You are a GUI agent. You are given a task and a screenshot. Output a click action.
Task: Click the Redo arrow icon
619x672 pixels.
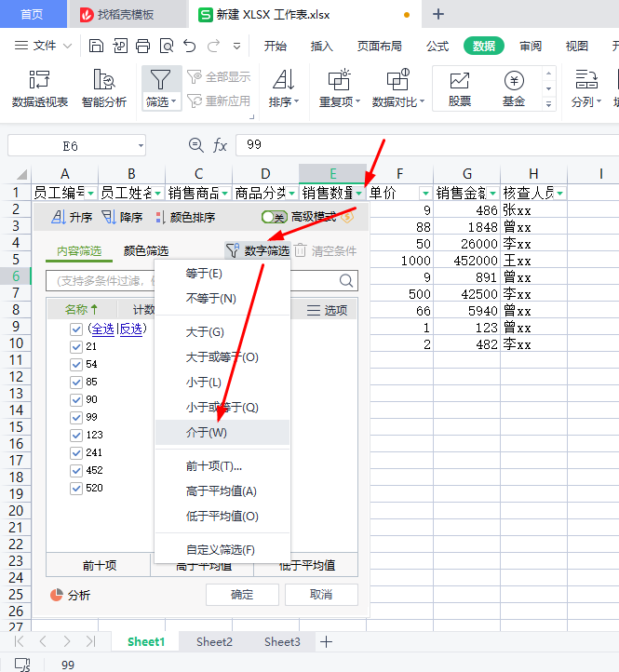pyautogui.click(x=213, y=46)
